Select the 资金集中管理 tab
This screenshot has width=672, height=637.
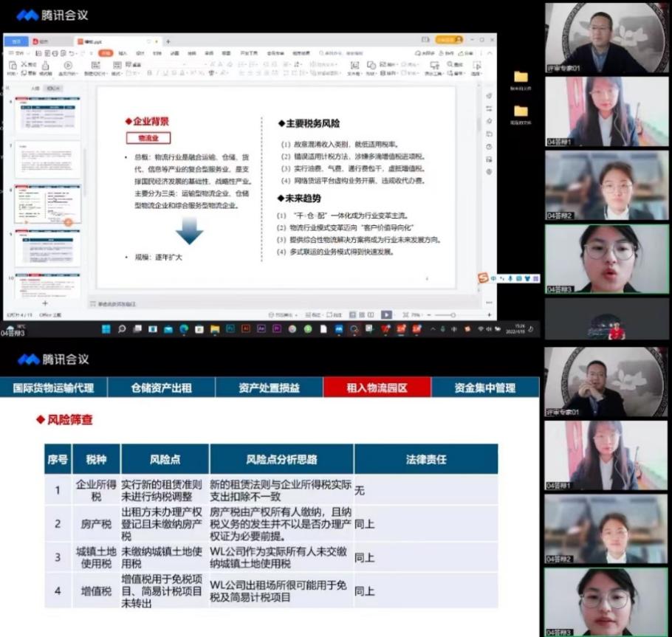coord(484,388)
